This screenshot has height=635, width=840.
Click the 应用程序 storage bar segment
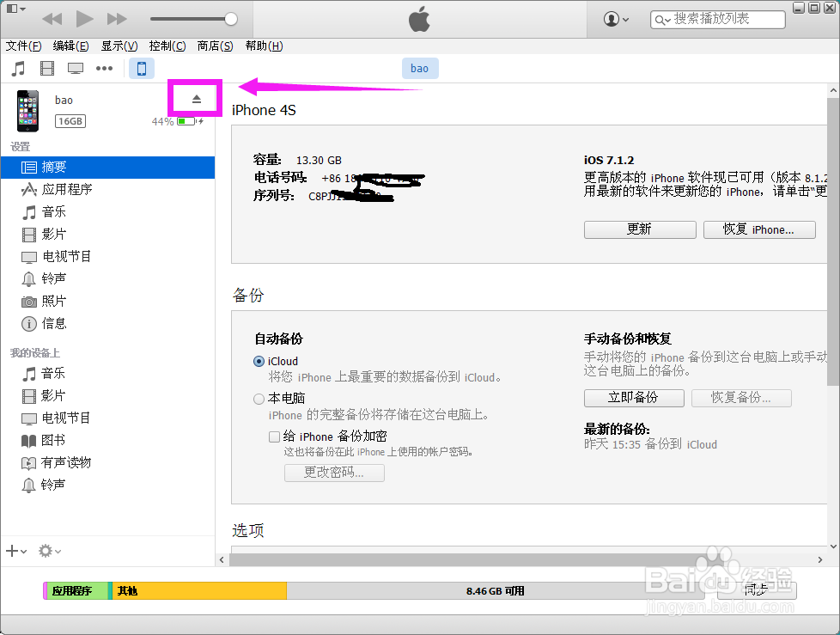coord(76,590)
